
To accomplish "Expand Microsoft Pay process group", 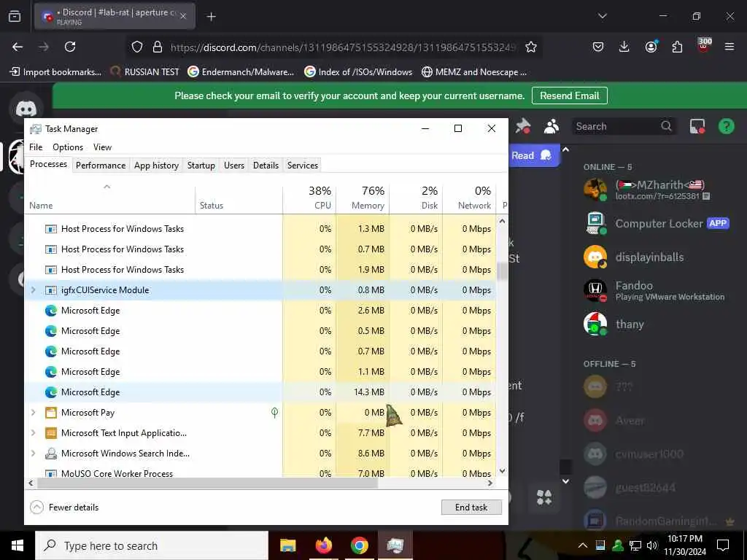I will point(33,413).
